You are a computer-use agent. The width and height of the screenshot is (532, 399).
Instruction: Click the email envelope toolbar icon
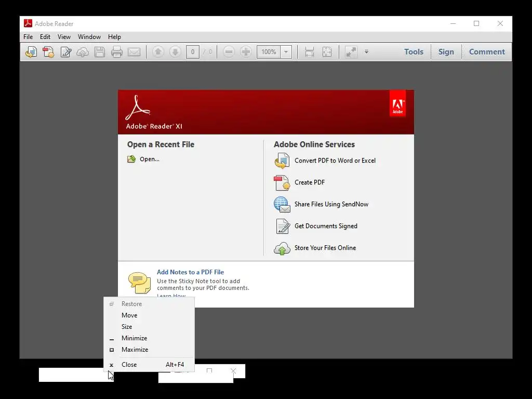(x=134, y=52)
